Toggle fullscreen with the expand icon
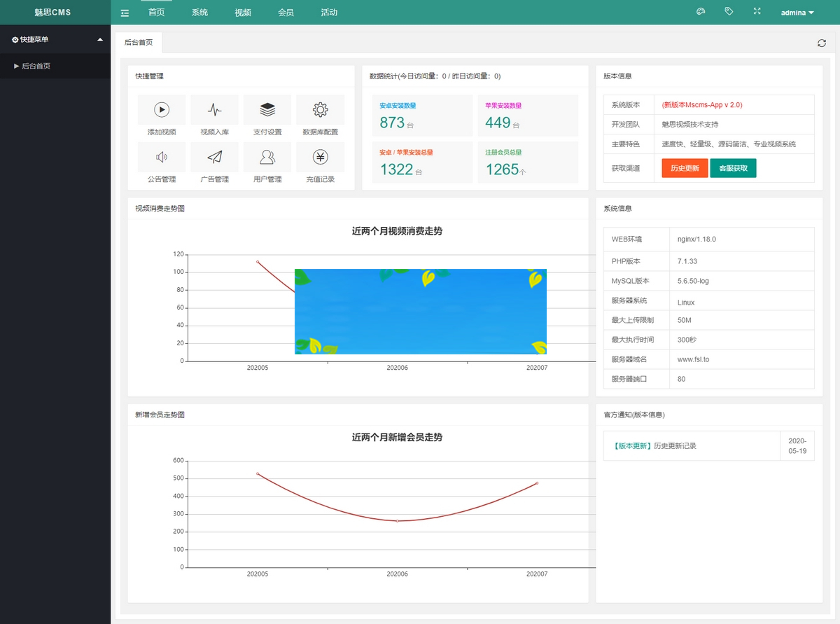 point(757,11)
